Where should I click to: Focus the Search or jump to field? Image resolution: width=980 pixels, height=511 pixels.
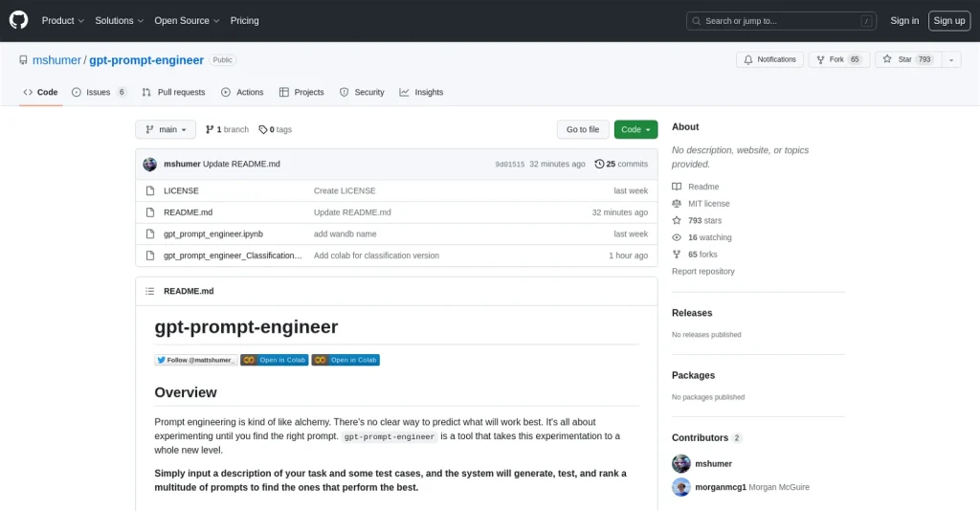(x=781, y=20)
